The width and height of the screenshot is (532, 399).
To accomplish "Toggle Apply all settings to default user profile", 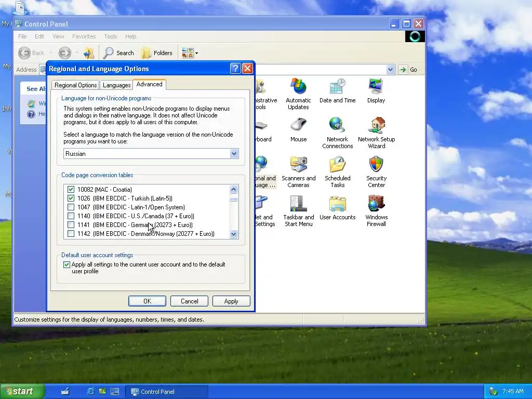I will [67, 264].
